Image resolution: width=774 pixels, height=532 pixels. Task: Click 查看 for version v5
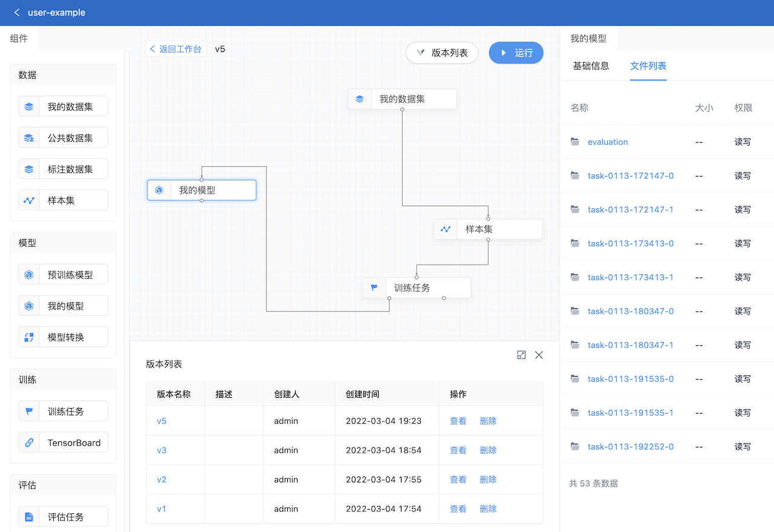click(458, 421)
